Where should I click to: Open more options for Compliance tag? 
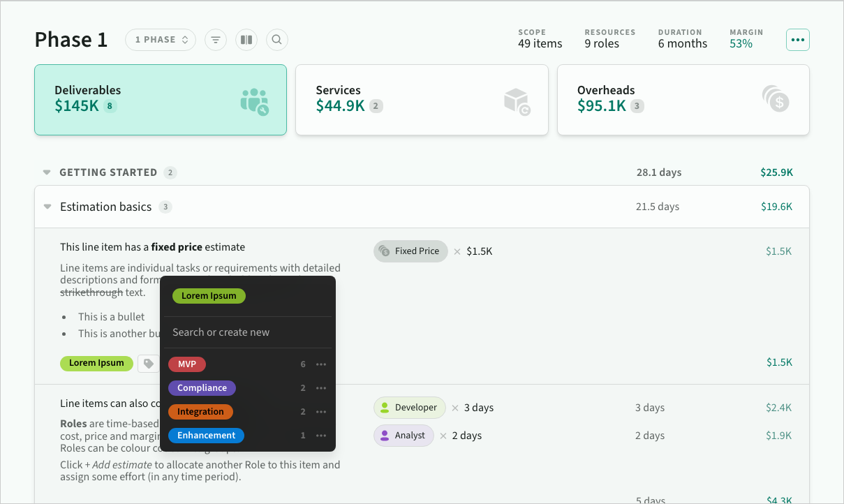(321, 388)
